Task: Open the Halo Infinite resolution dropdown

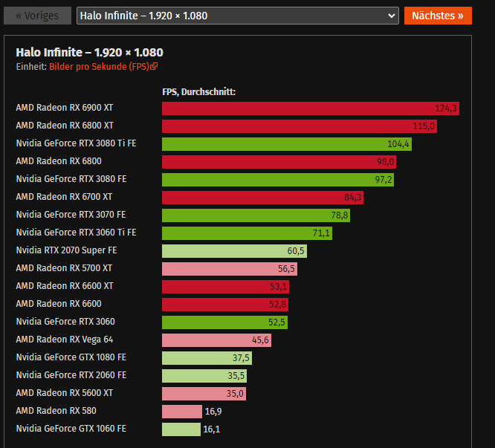Action: coord(237,16)
